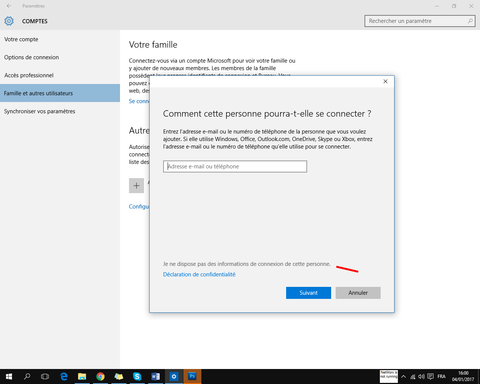Viewport: 480px width, 384px height.
Task: Switch to Settings app taskbar icon
Action: 174,376
